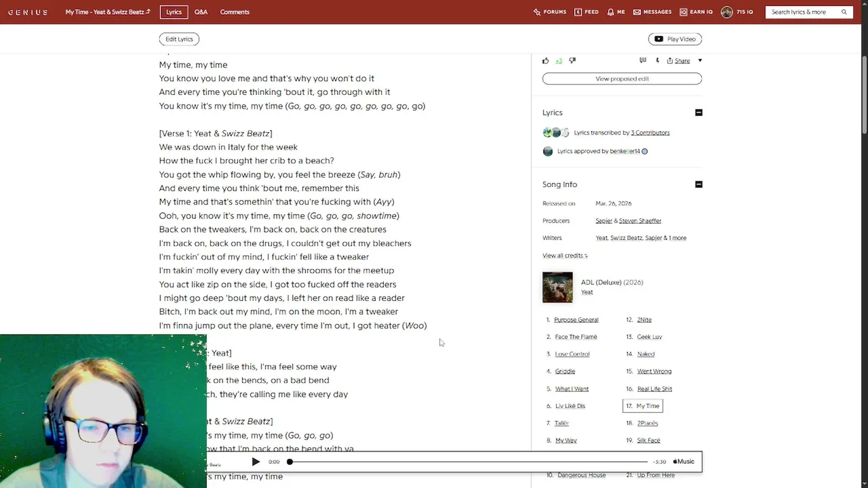Click the user avatar with 715 IQ
The height and width of the screenshot is (488, 868).
[x=727, y=12]
